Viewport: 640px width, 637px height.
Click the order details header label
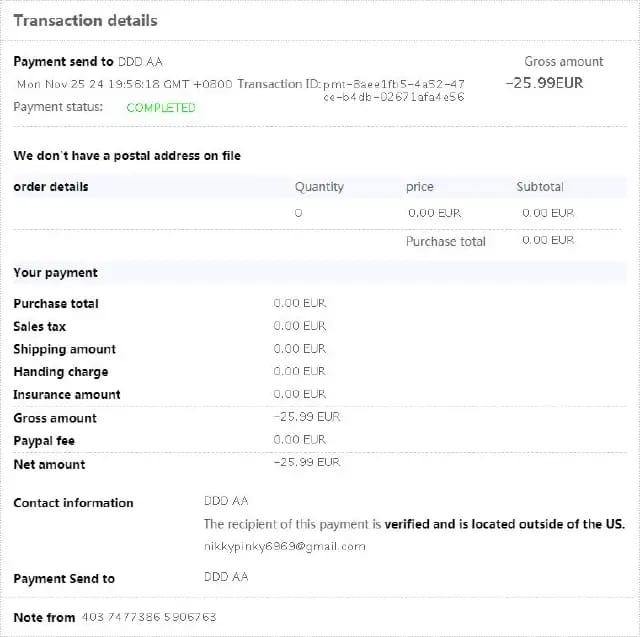coord(51,186)
